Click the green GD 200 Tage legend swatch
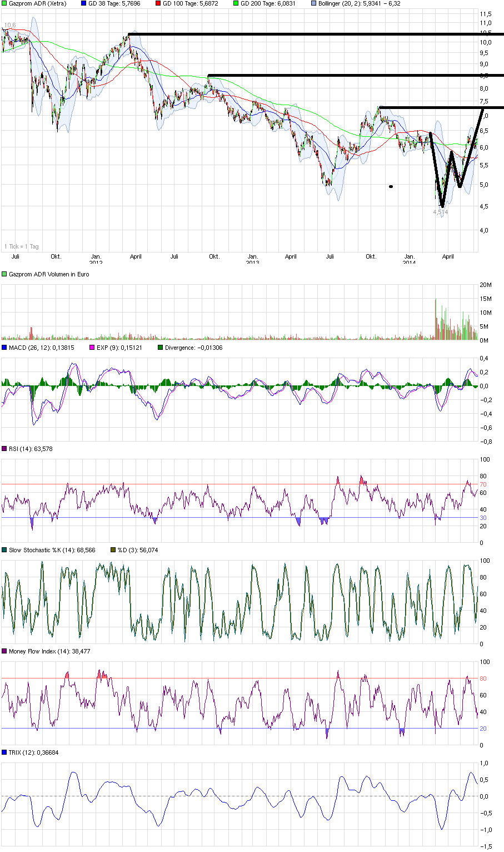The width and height of the screenshot is (504, 852). coord(236,3)
